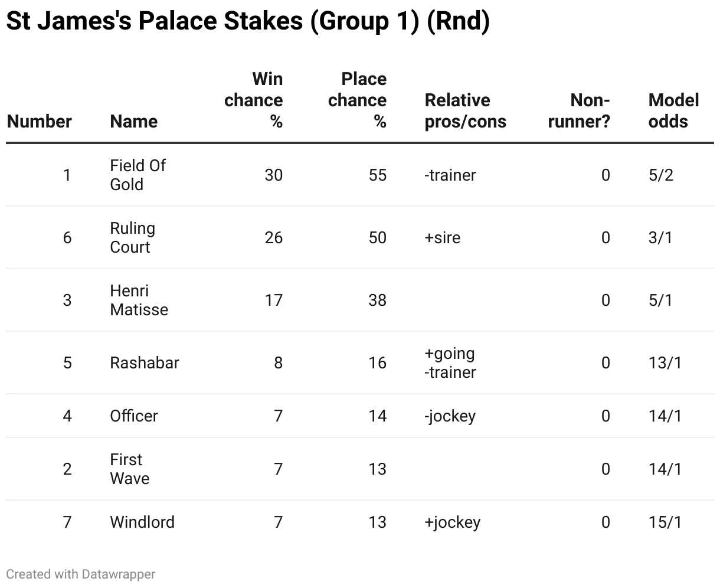Screen dimensions: 720x588
Task: Click the "Model odds" column header
Action: point(673,111)
